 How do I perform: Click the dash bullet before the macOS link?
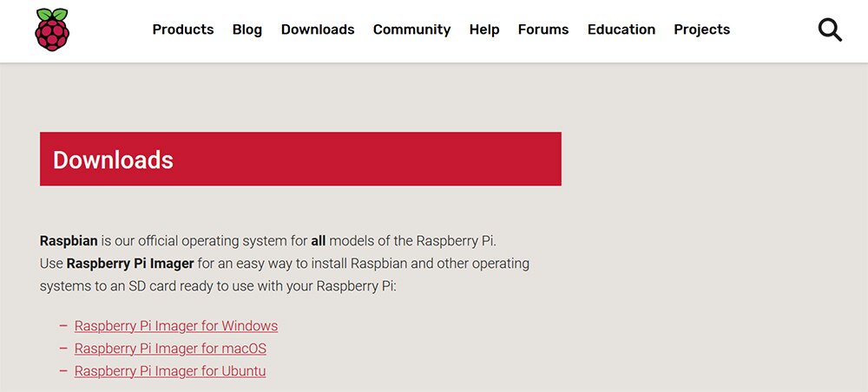tap(63, 349)
